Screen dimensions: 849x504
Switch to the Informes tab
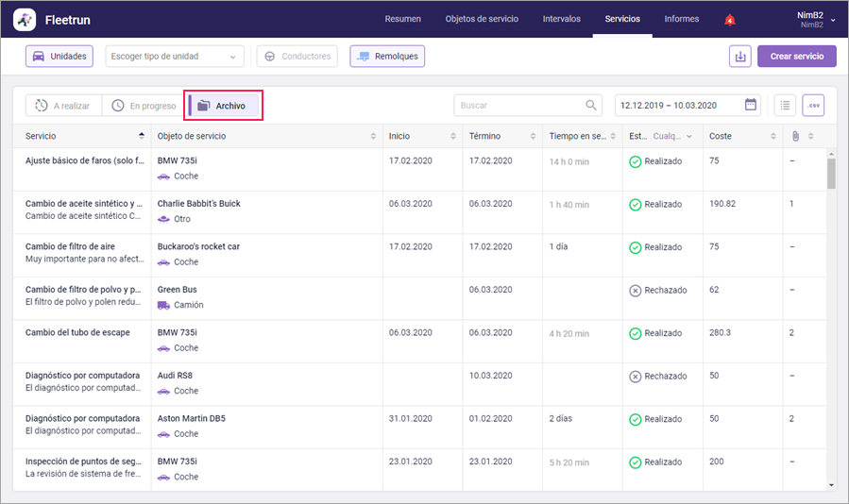[x=682, y=19]
